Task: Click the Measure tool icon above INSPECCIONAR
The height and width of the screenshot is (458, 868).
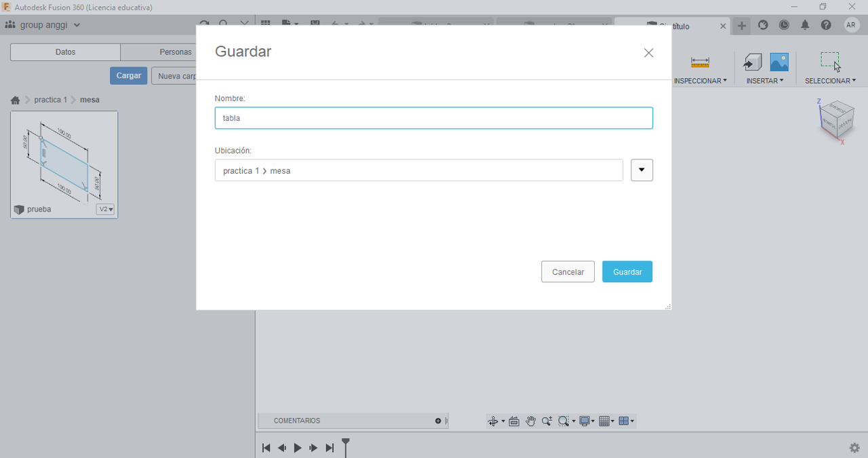Action: [x=700, y=62]
